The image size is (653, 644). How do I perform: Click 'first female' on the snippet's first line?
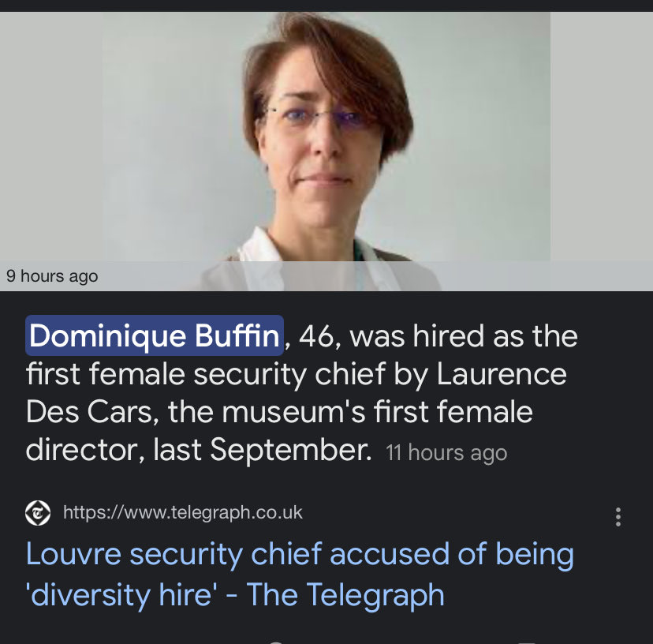coord(93,374)
